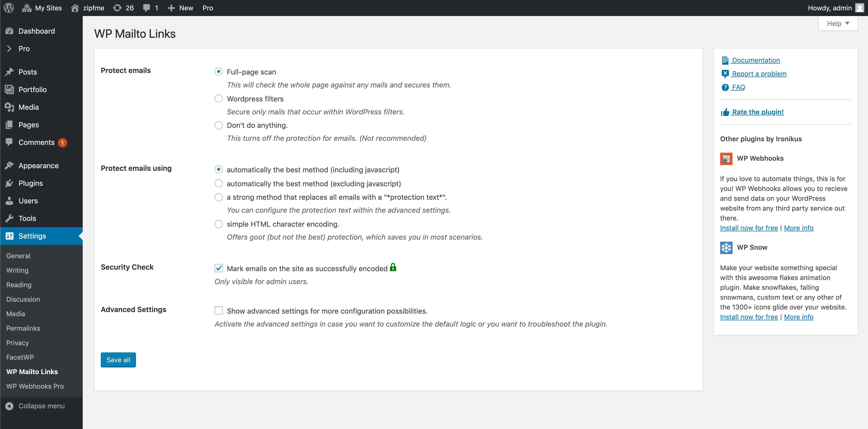Select WordPress filters radio button
The image size is (868, 429).
219,98
